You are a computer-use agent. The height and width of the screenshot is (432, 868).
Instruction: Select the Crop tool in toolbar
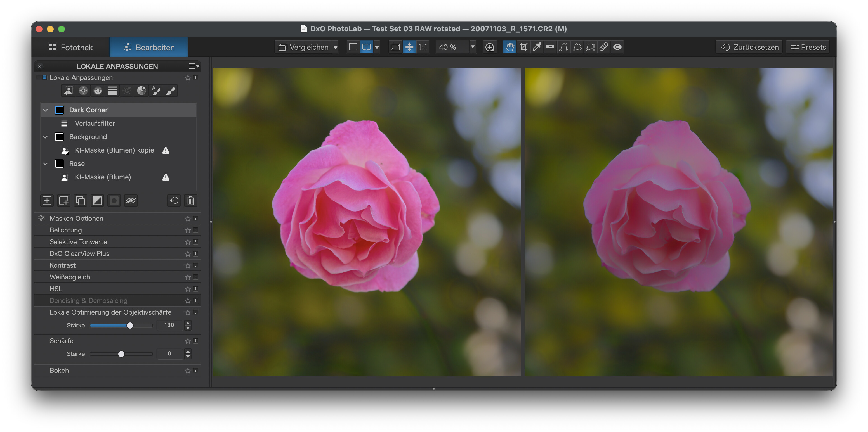pyautogui.click(x=523, y=47)
